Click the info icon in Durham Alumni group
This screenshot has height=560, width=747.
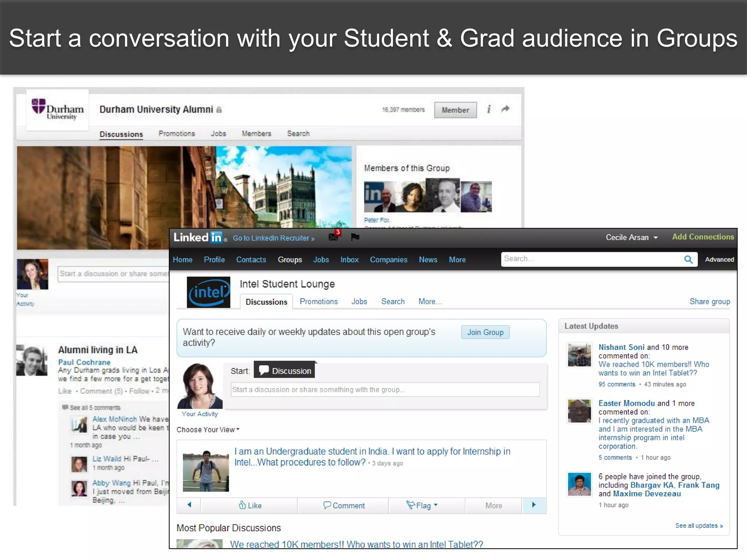click(x=489, y=109)
